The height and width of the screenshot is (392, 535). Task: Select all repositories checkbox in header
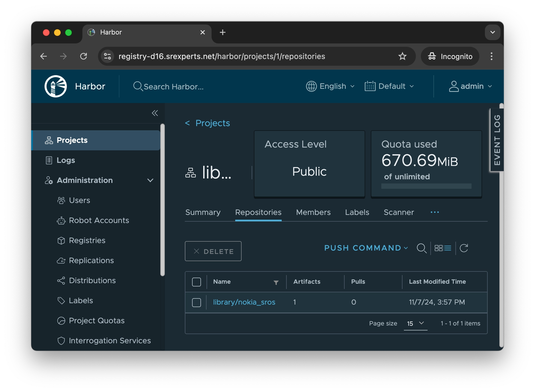pos(197,282)
